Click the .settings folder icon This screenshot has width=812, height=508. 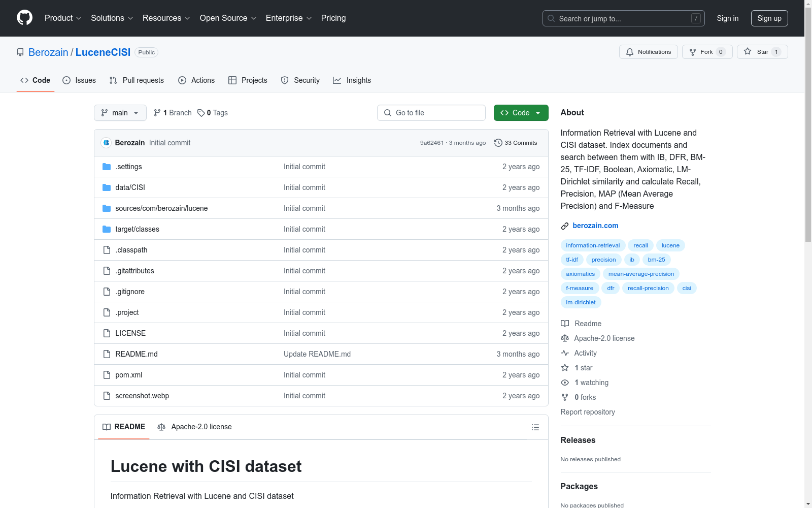pyautogui.click(x=107, y=167)
